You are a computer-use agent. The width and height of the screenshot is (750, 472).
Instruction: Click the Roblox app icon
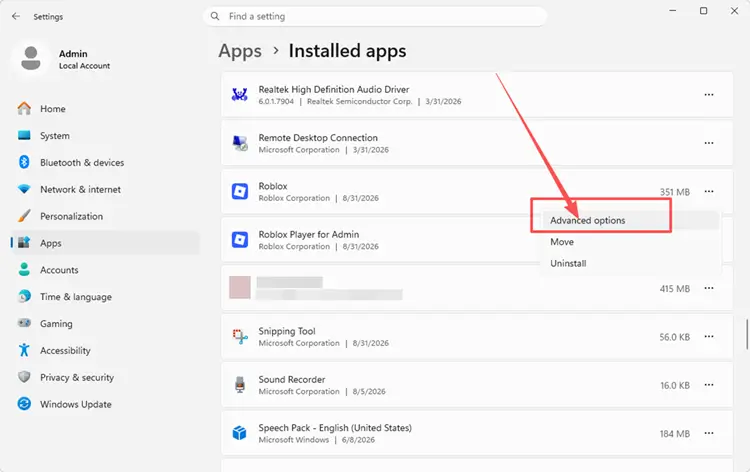pyautogui.click(x=240, y=191)
